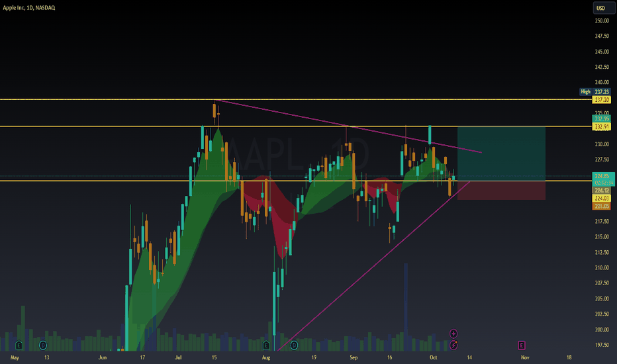Open the pink upcoming earnings E marker near Nov
The width and height of the screenshot is (617, 364).
pyautogui.click(x=522, y=345)
